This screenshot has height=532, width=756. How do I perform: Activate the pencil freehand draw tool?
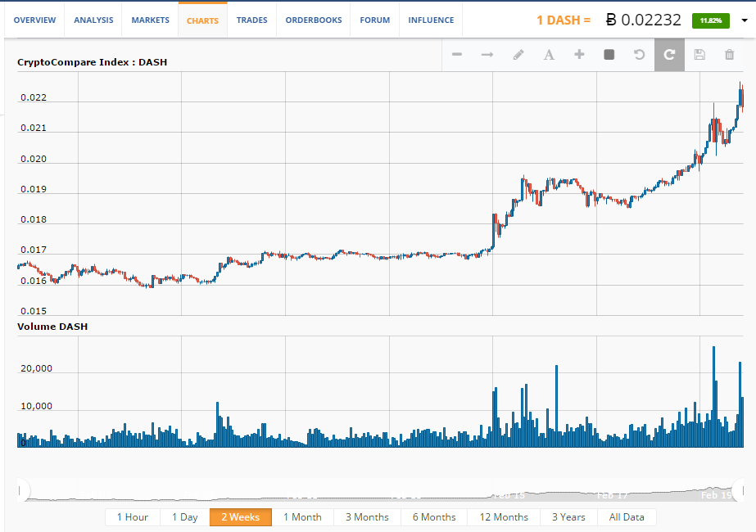pyautogui.click(x=518, y=55)
